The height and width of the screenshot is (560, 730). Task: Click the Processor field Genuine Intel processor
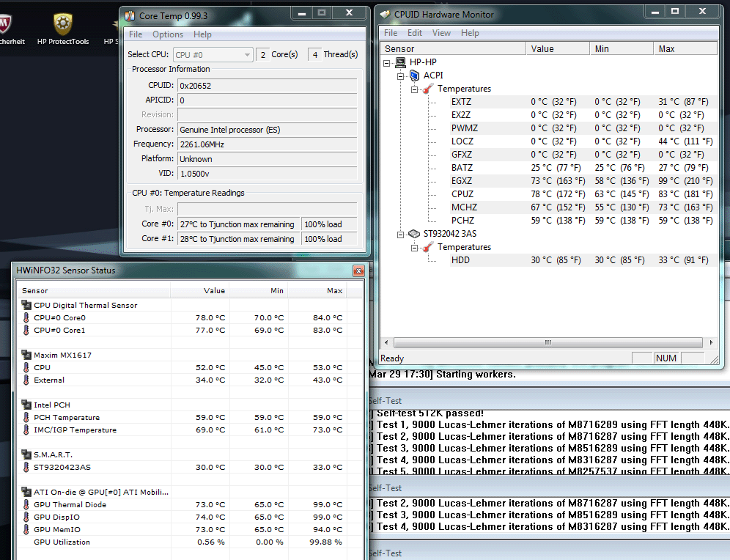[x=268, y=130]
